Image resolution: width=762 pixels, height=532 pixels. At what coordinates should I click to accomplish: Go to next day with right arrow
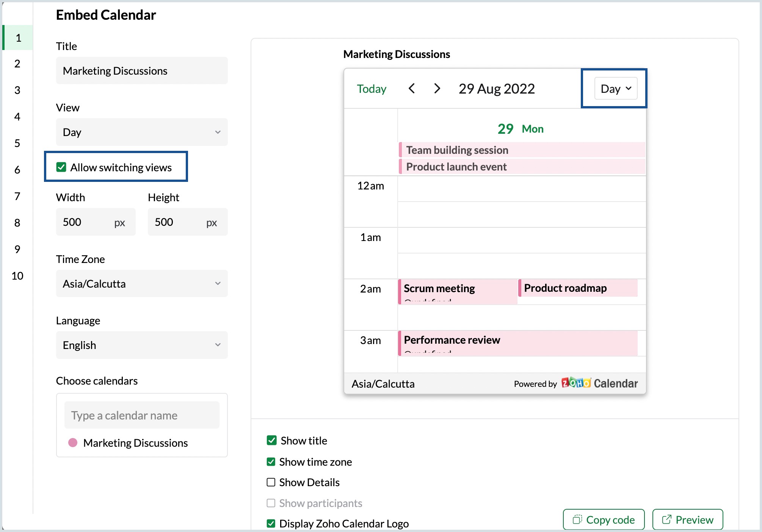437,89
